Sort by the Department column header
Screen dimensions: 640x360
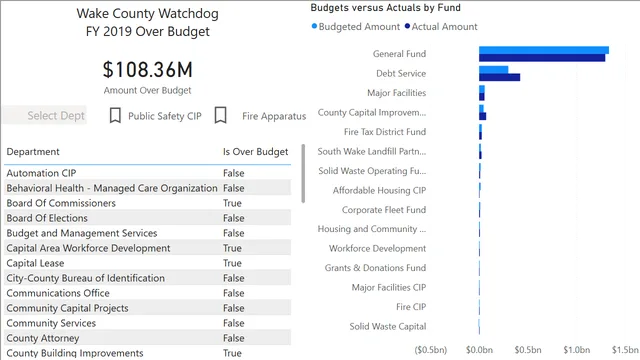(33, 152)
